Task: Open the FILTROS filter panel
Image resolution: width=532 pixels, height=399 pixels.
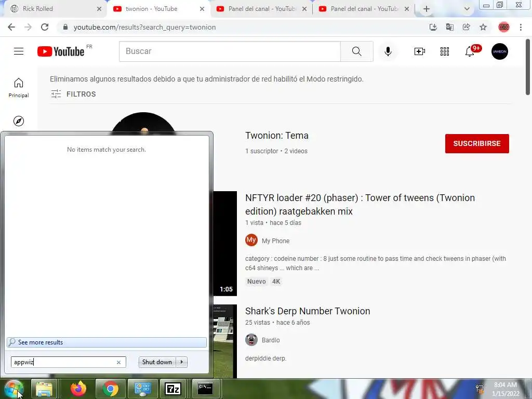Action: (x=73, y=94)
